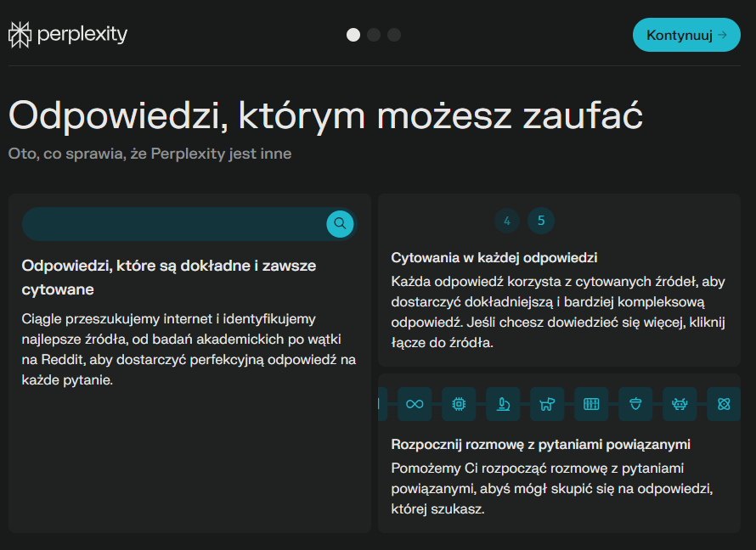The height and width of the screenshot is (550, 756).
Task: Select the first onboarding page dot
Action: [353, 35]
